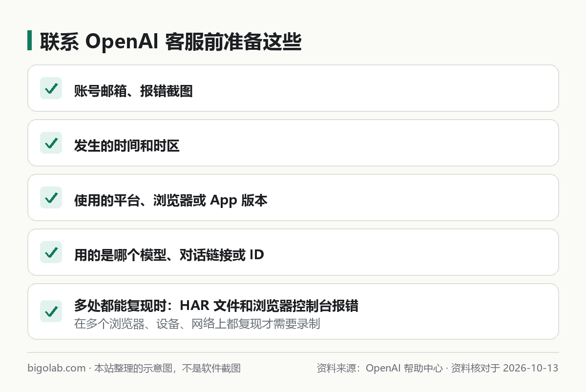
Task: Click the text 用的是哪个模型、对话链接或 ID
Action: (x=169, y=255)
